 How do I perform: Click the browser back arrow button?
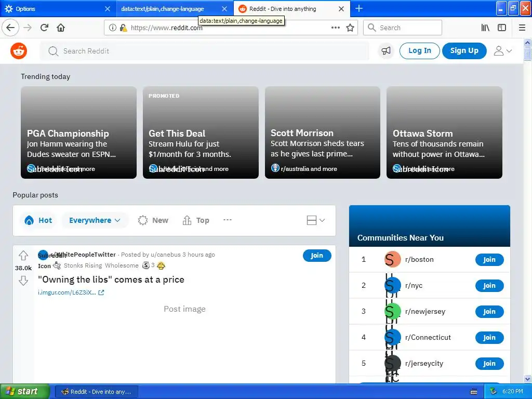pyautogui.click(x=10, y=28)
